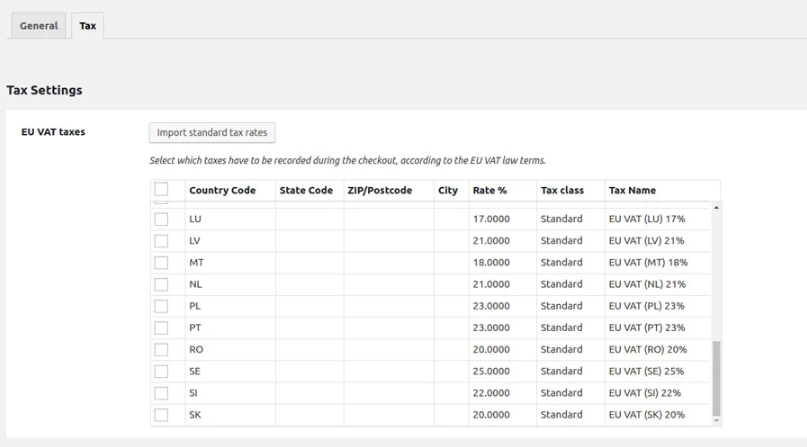
Task: Click the EU VAT (RO) 20% tax name
Action: pos(648,349)
